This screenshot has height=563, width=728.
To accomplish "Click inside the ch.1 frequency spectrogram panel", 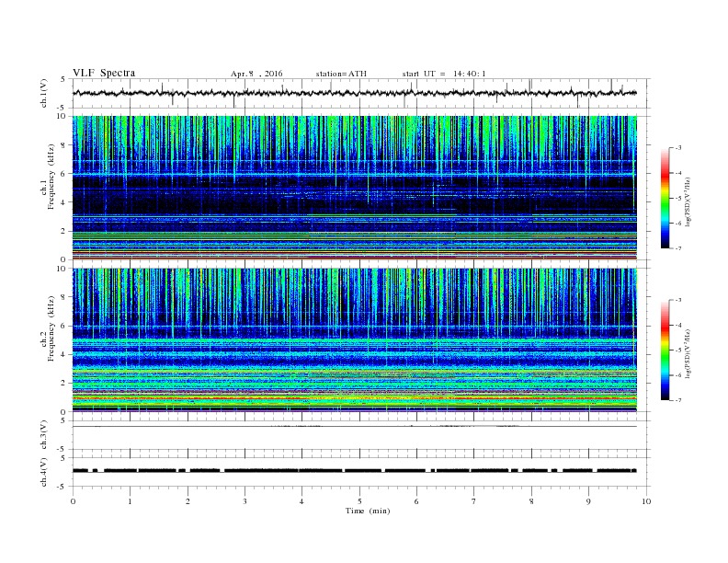I will click(x=355, y=188).
